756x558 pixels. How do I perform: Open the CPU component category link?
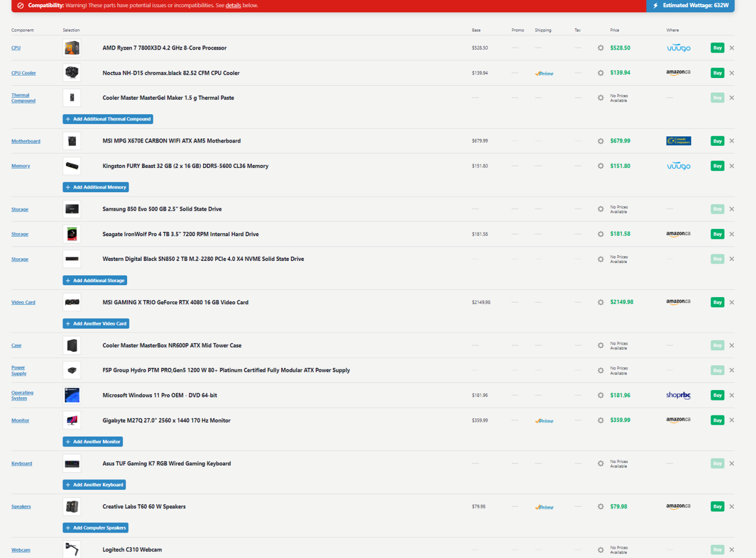16,48
